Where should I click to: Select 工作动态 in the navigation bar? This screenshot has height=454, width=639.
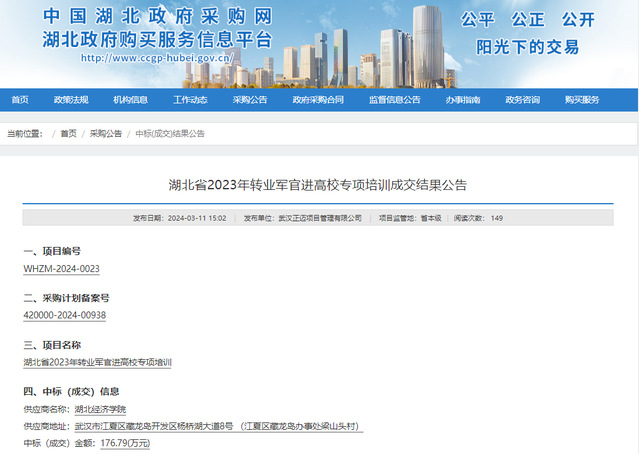click(x=190, y=100)
